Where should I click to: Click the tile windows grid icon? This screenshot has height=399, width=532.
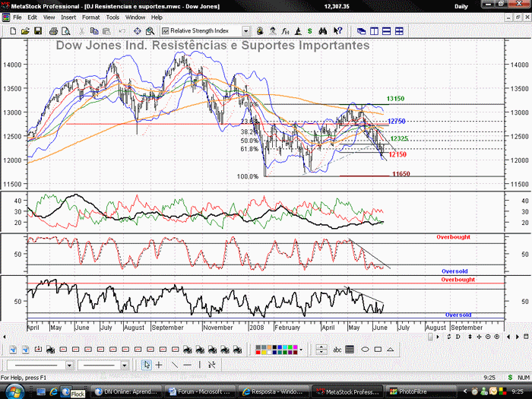(x=399, y=31)
